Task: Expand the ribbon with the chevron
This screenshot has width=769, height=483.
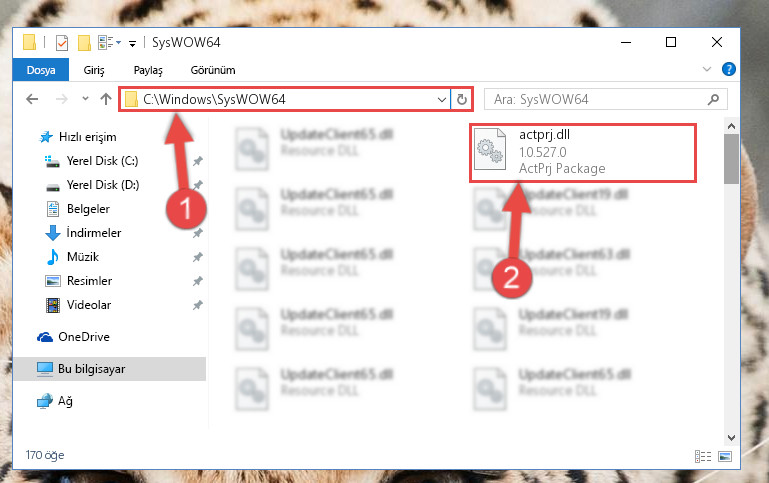Action: tap(707, 69)
